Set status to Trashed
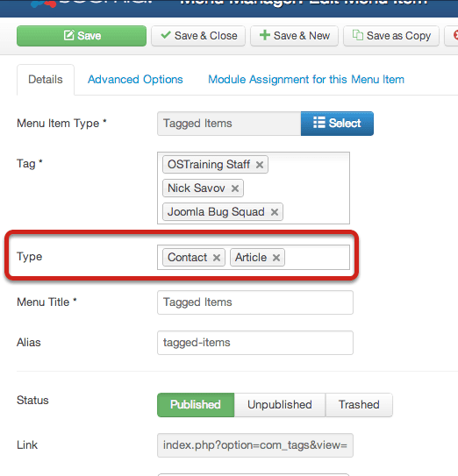458x476 pixels. (359, 405)
